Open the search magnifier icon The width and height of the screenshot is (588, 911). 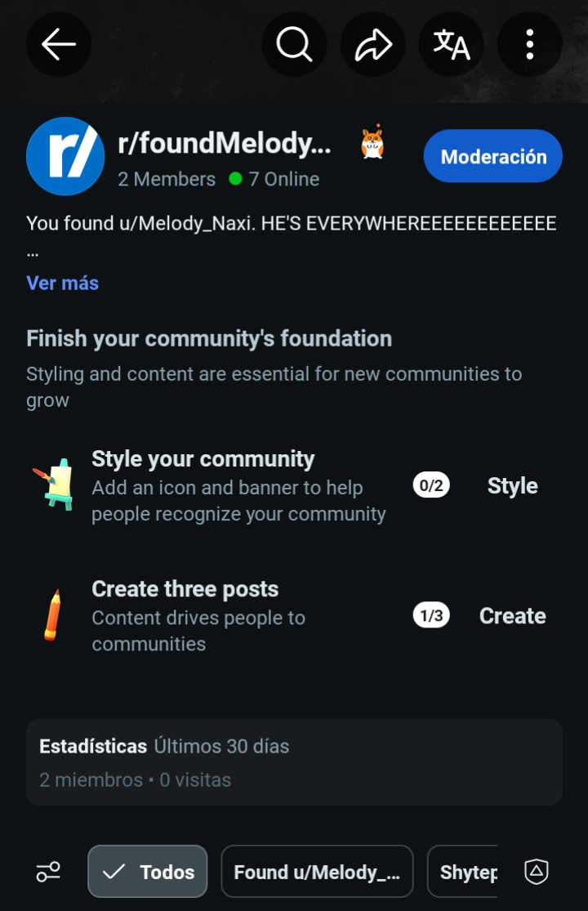click(294, 44)
